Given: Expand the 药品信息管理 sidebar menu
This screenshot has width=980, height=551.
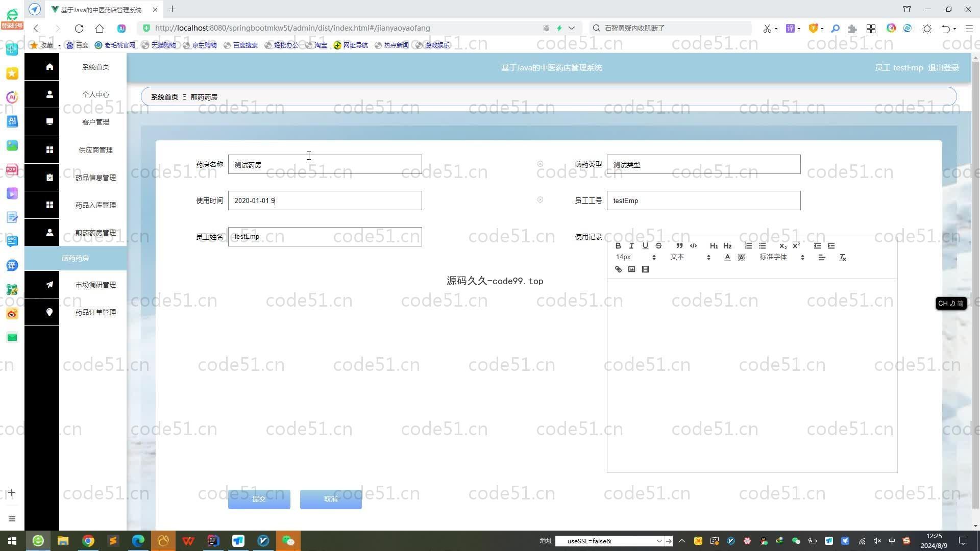Looking at the screenshot, I should point(95,178).
